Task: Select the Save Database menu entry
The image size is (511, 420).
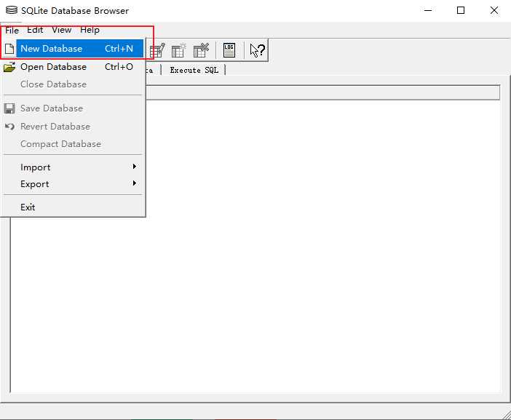Action: [74, 108]
